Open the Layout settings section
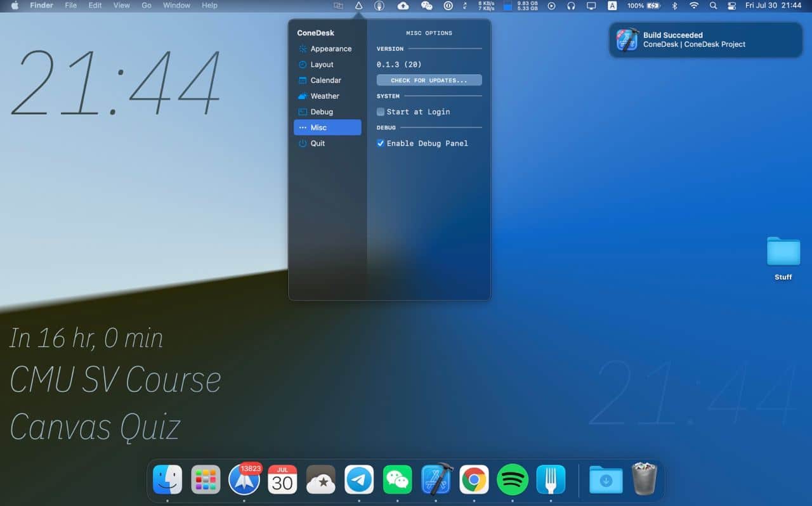Image resolution: width=812 pixels, height=506 pixels. click(x=327, y=65)
